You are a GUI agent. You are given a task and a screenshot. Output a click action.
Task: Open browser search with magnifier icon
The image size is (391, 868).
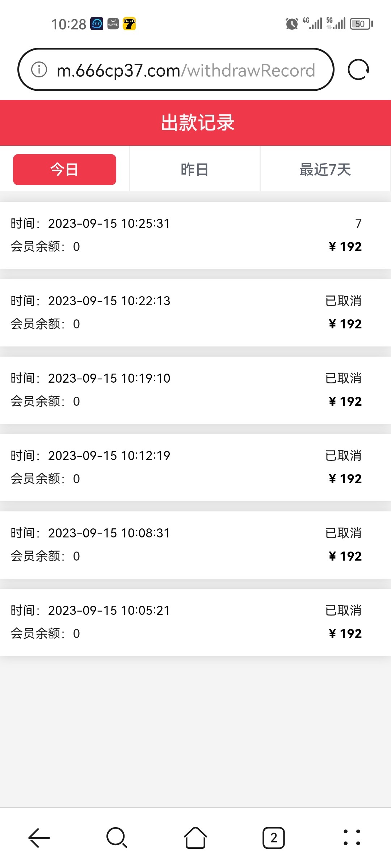tap(117, 838)
